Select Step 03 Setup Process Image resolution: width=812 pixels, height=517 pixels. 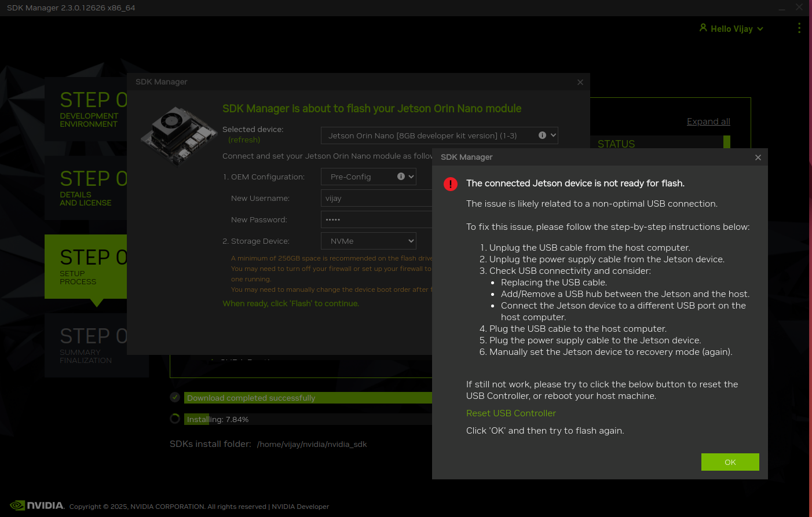pyautogui.click(x=86, y=266)
